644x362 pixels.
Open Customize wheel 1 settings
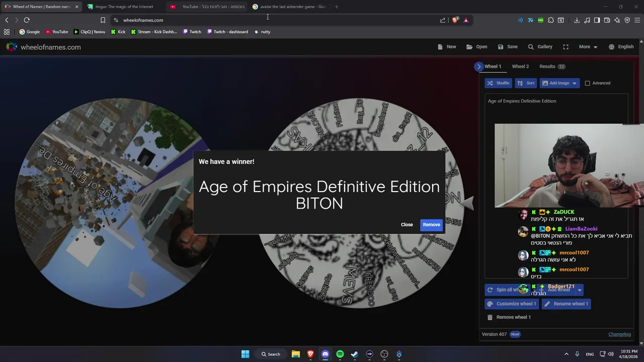(x=512, y=304)
